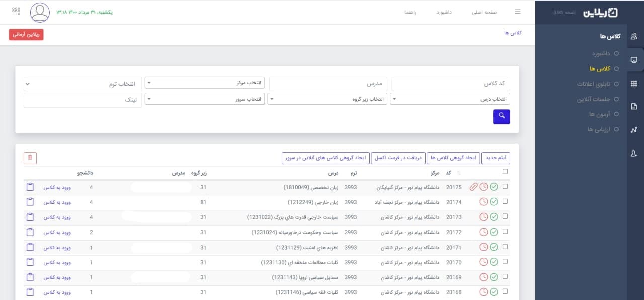Click the paperclip attachment icon for class 20175
Viewport: 644px width, 300px height.
[473, 187]
